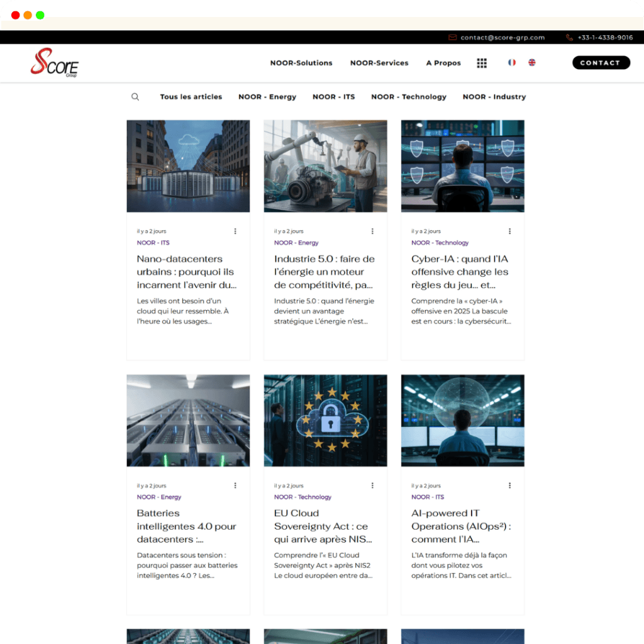Open more options for Nano-datacenters article

coord(235,231)
